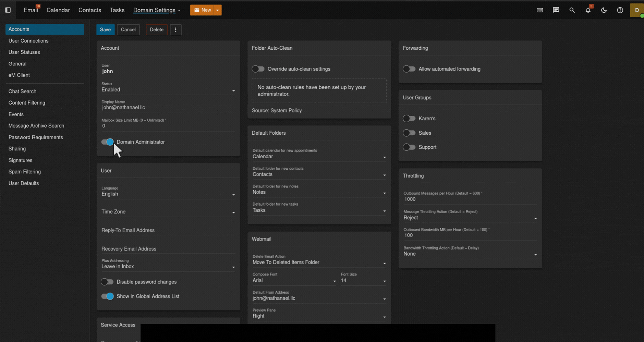Open the help question mark icon
Viewport: 644px width, 342px height.
(x=620, y=10)
